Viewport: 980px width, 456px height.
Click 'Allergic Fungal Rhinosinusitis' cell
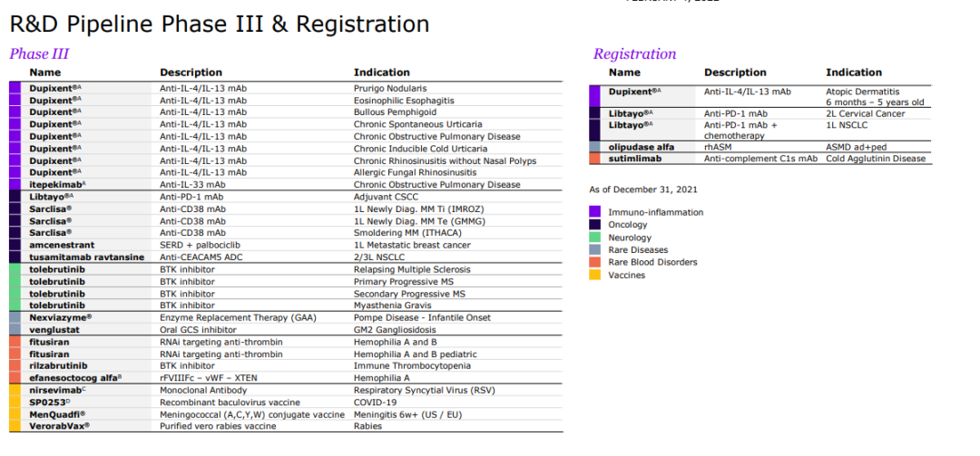click(x=415, y=172)
